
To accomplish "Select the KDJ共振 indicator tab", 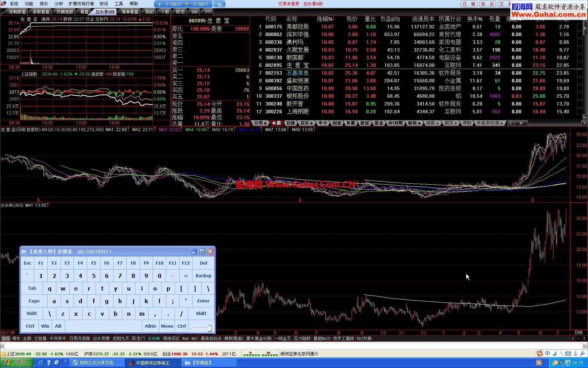I will click(x=364, y=339).
